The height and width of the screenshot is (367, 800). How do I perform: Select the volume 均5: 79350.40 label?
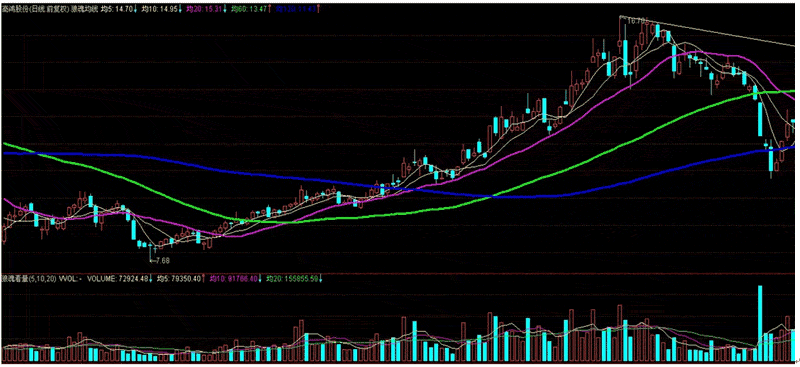[179, 279]
